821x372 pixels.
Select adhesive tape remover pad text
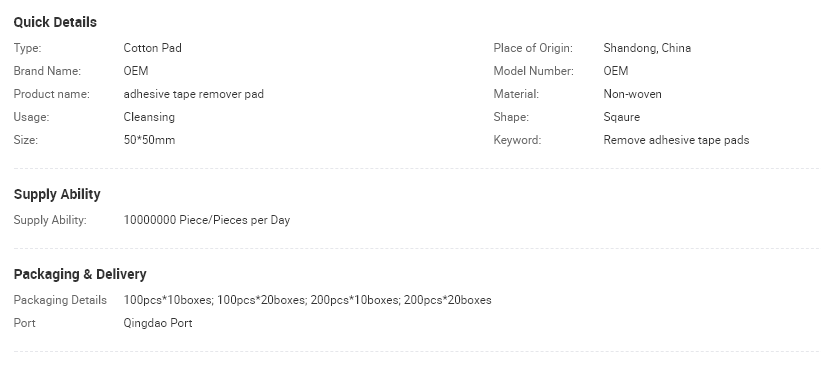(194, 94)
